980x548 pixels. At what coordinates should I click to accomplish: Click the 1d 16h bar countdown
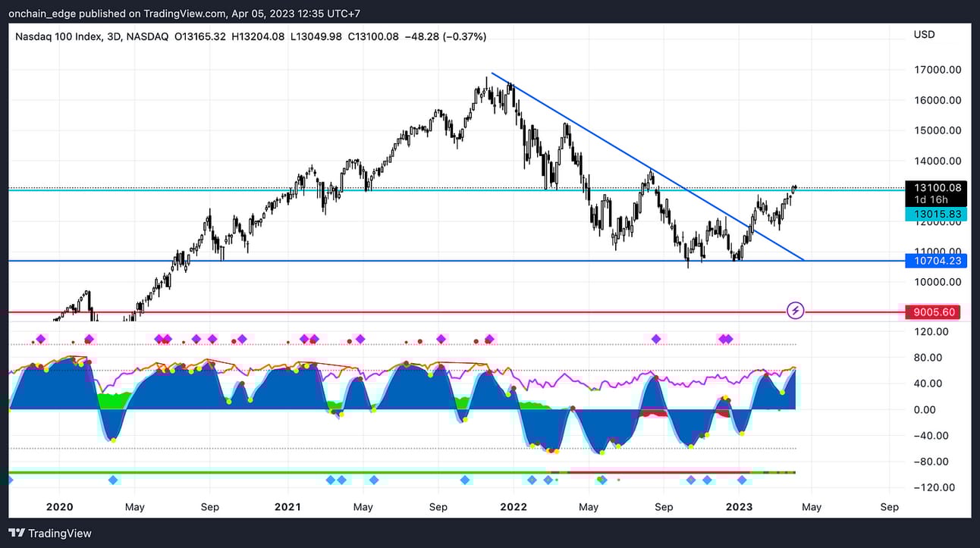[x=931, y=200]
